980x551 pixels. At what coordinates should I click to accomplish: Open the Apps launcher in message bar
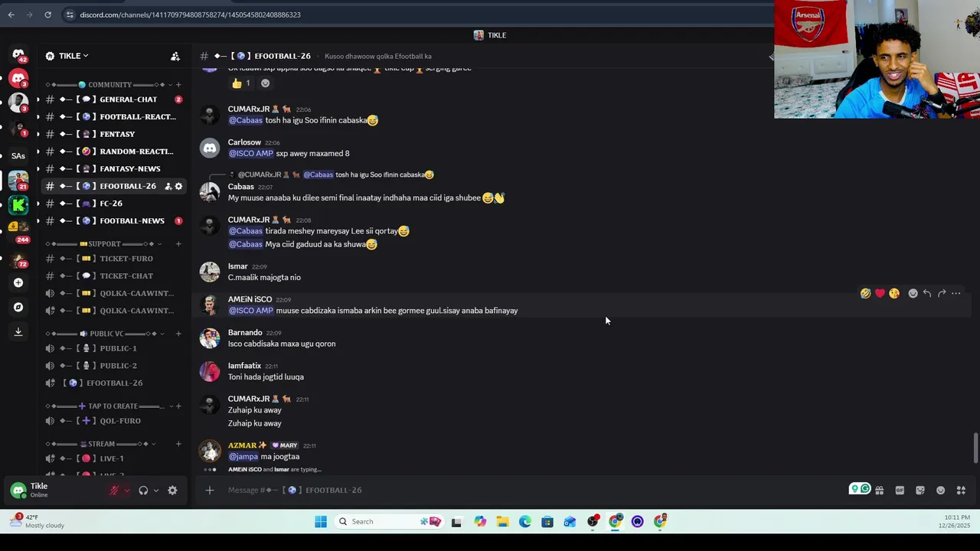point(961,490)
